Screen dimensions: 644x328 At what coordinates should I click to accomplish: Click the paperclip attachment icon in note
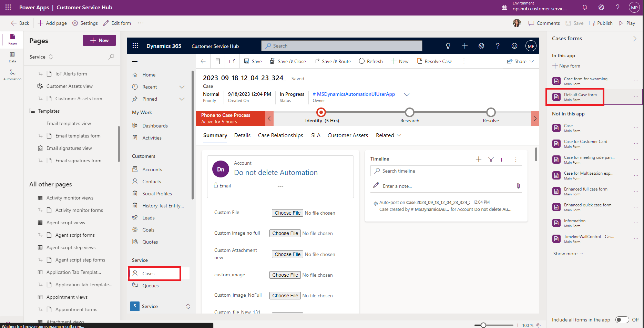point(518,186)
